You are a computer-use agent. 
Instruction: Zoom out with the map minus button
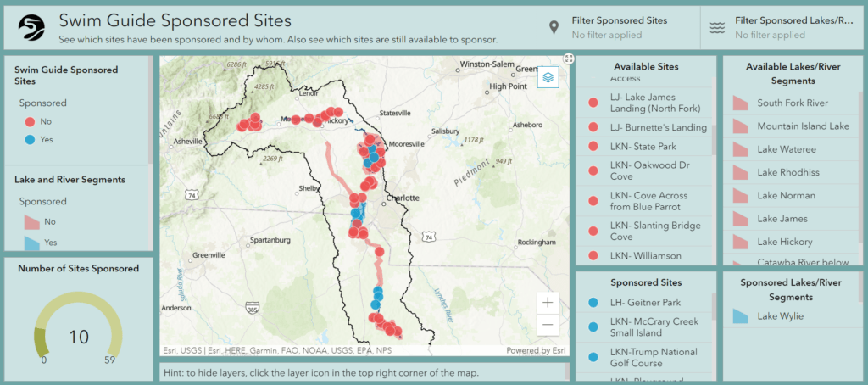coord(548,325)
